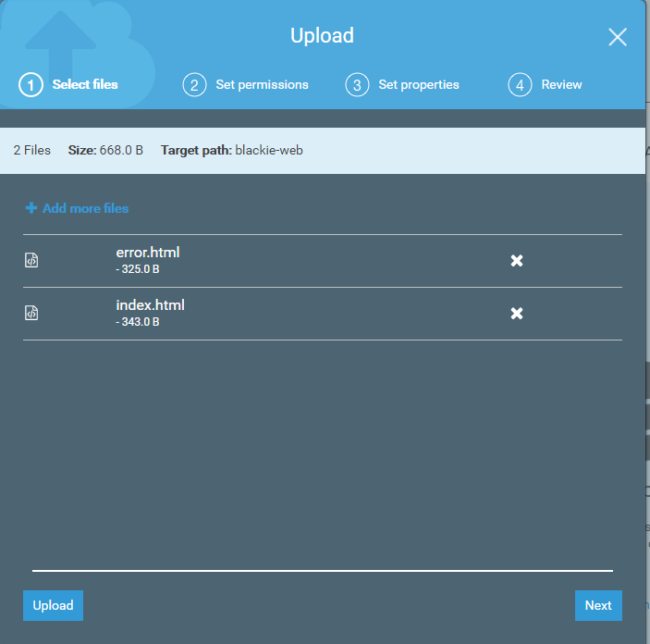
Task: Select the error.html file name
Action: (x=148, y=253)
